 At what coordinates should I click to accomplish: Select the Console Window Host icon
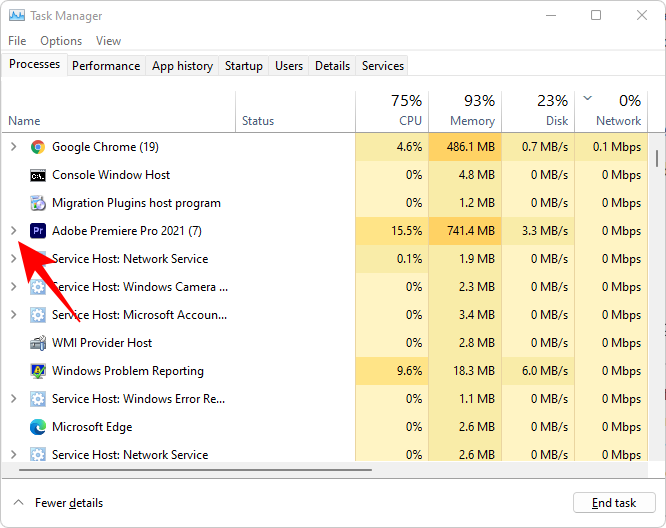38,175
